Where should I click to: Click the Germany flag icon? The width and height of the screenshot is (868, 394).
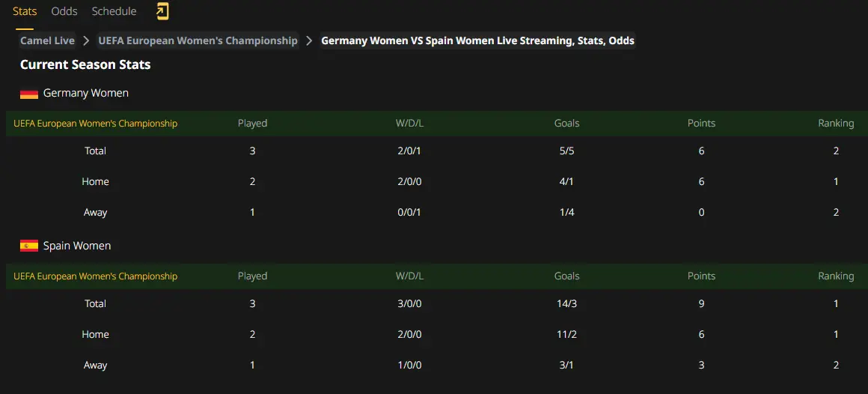click(x=28, y=94)
